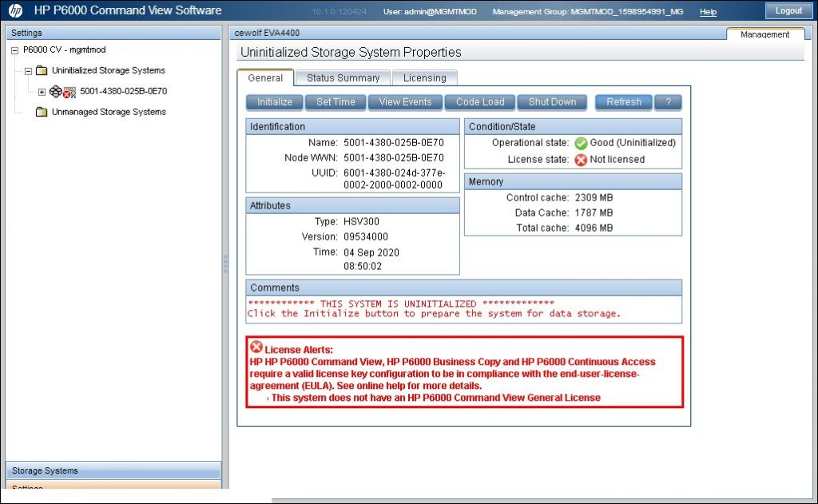This screenshot has height=504, width=818.
Task: Open the Status Summary tab
Action: [343, 77]
